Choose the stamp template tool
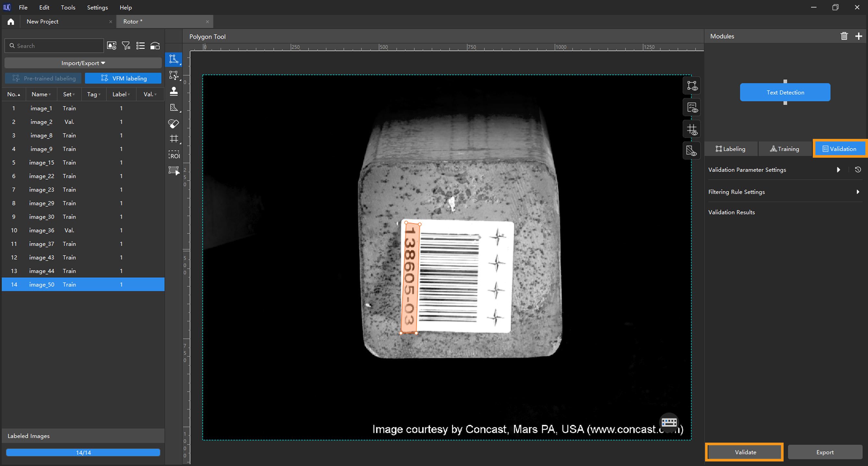868x466 pixels. coord(174,91)
